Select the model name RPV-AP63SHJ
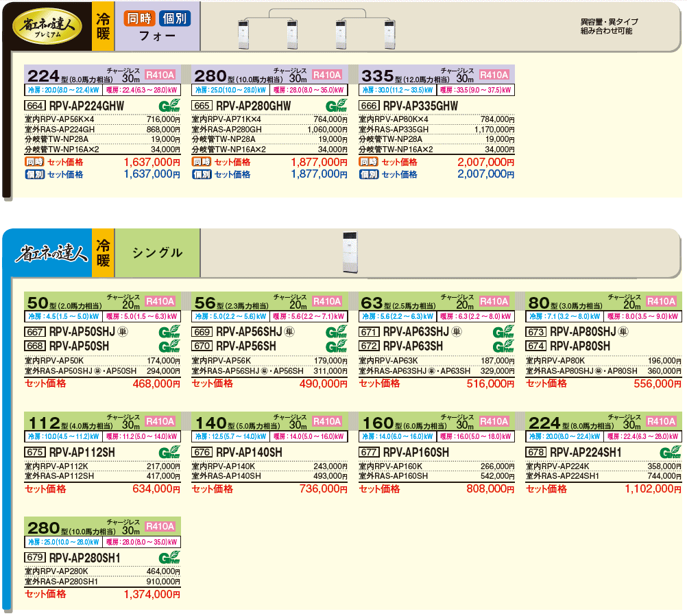 tap(416, 331)
